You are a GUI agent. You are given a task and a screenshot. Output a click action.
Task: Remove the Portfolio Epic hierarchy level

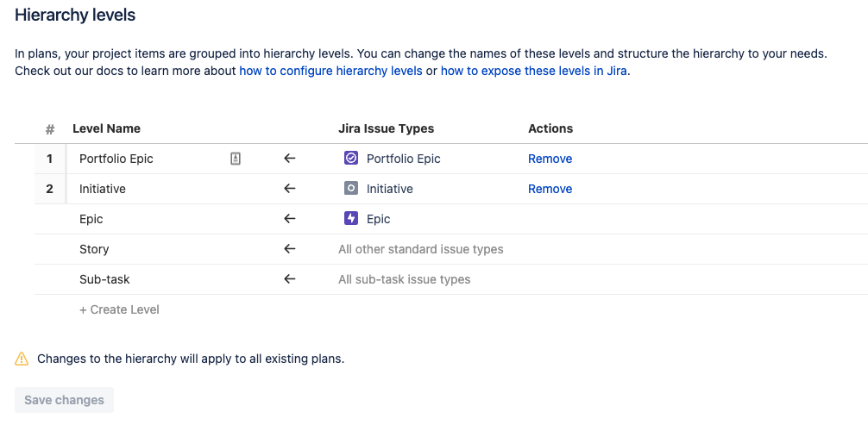tap(550, 159)
